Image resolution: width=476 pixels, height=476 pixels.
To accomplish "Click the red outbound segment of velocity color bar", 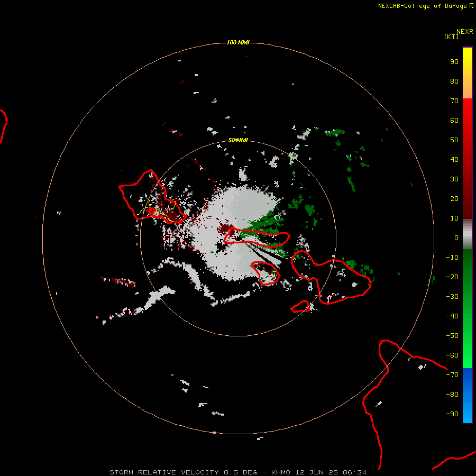I will [x=467, y=159].
